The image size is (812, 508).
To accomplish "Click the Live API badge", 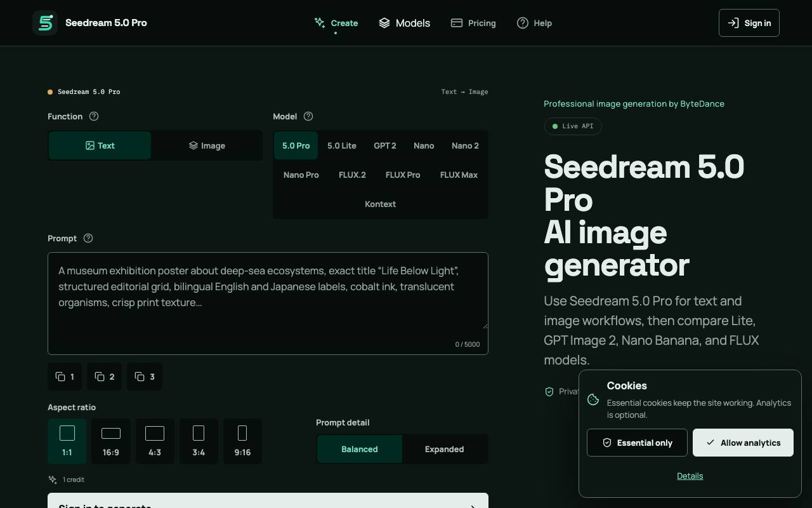I will (573, 126).
